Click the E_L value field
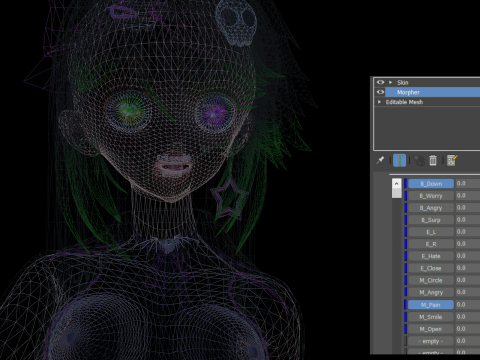This screenshot has width=480, height=360. pos(468,232)
